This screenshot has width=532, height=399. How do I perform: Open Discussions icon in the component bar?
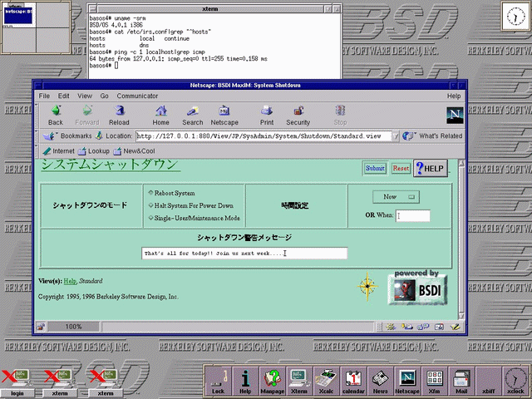(x=423, y=327)
